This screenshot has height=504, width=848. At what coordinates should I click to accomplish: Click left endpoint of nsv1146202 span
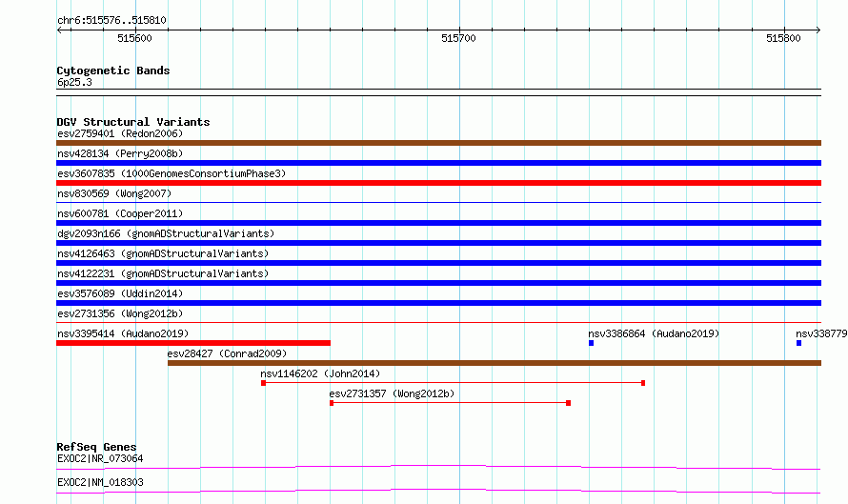[263, 383]
